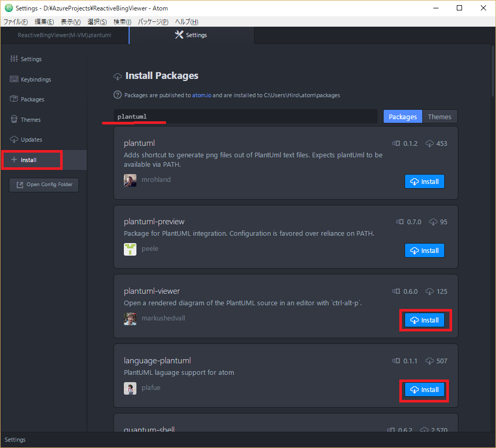Click download count icon showing 453
The height and width of the screenshot is (448, 496).
429,144
